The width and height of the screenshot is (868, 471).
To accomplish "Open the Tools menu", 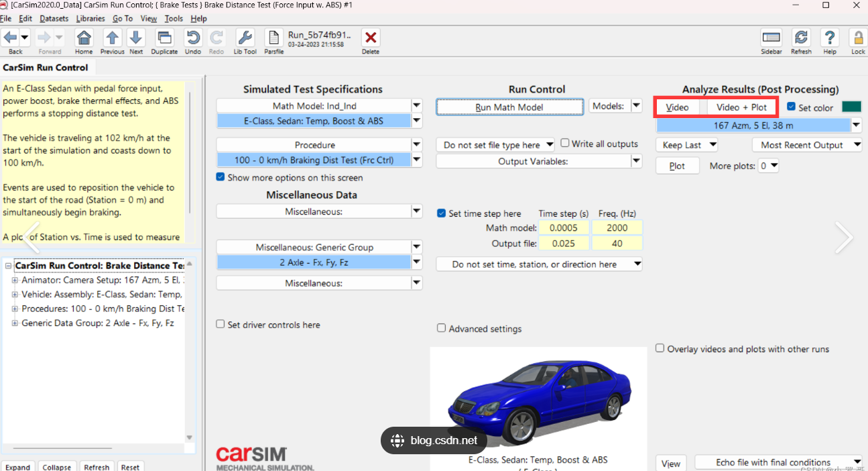I will [174, 19].
